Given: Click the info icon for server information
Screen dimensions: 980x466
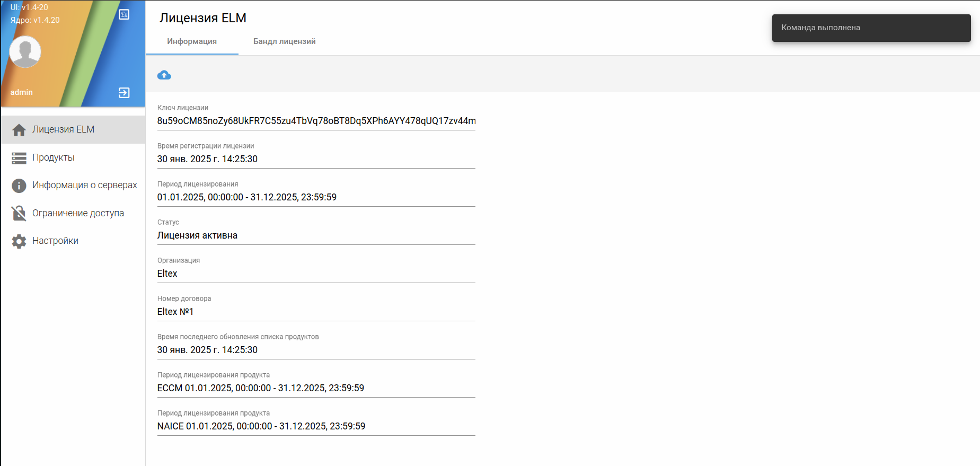Looking at the screenshot, I should pos(19,186).
